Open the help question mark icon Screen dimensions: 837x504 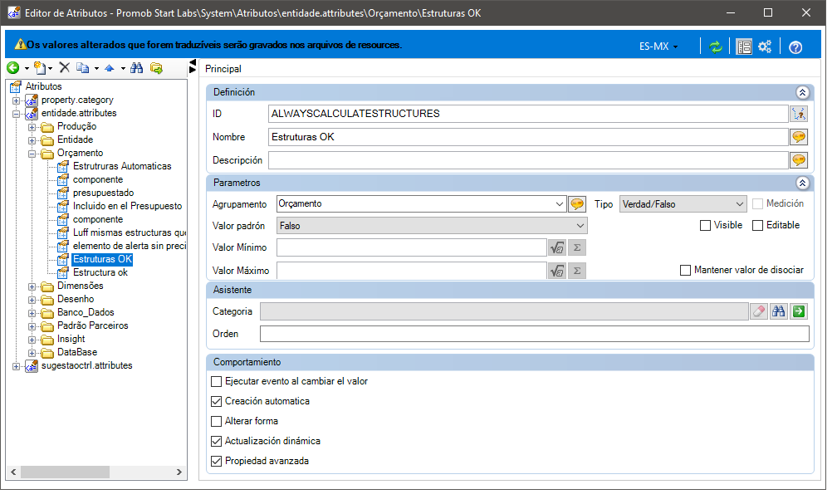pos(795,47)
